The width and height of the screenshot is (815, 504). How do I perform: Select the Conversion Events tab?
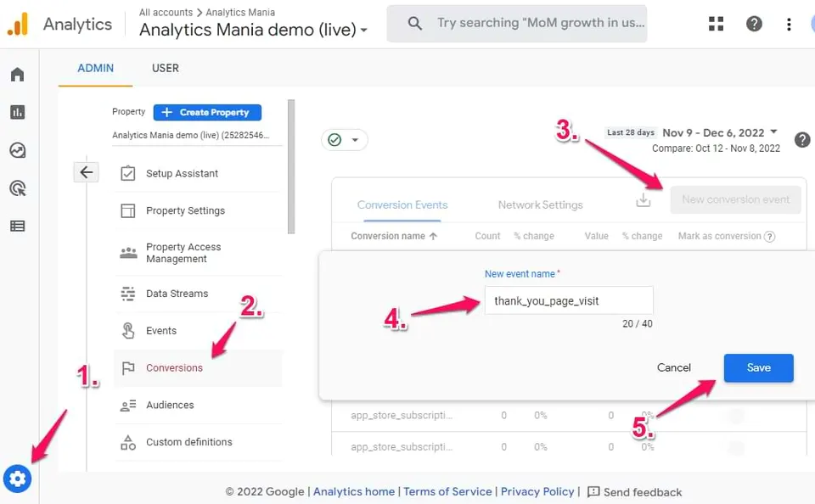pyautogui.click(x=402, y=204)
